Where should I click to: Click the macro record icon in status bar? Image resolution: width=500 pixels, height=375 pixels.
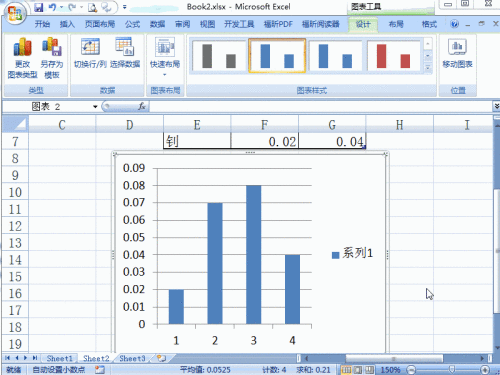pyautogui.click(x=100, y=369)
